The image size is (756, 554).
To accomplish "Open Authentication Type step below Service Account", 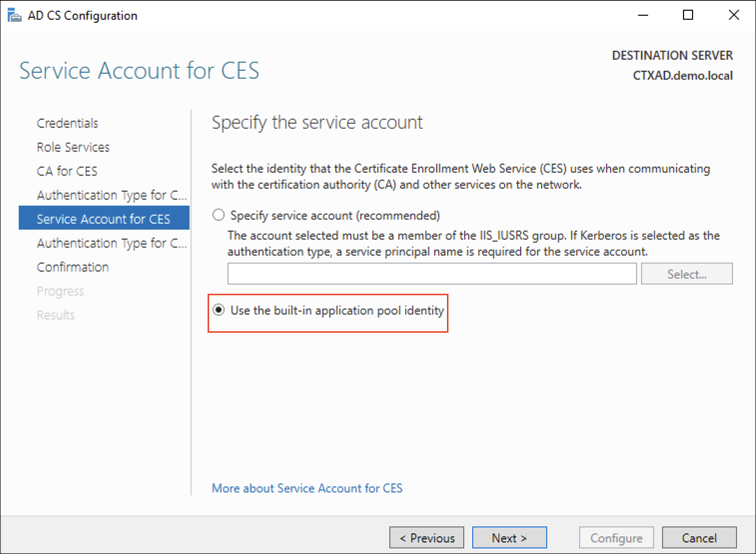I will (x=111, y=243).
